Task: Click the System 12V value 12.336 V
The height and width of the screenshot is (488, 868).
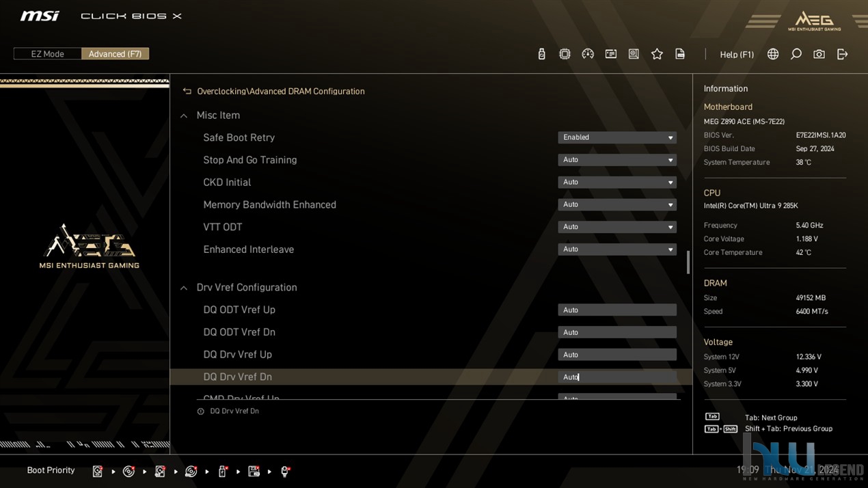Action: [x=809, y=357]
